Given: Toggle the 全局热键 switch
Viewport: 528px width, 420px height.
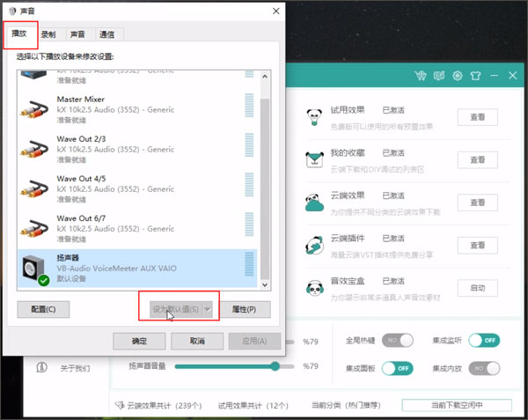Looking at the screenshot, I should [x=398, y=340].
